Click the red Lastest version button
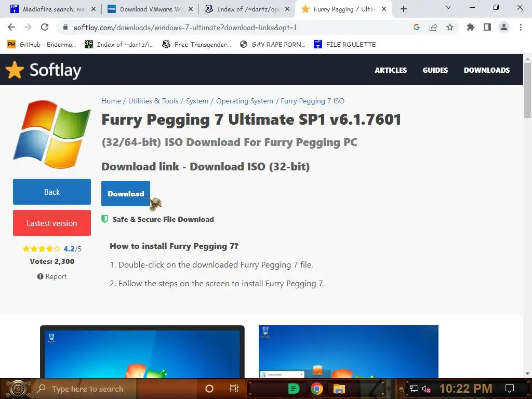 pyautogui.click(x=52, y=223)
